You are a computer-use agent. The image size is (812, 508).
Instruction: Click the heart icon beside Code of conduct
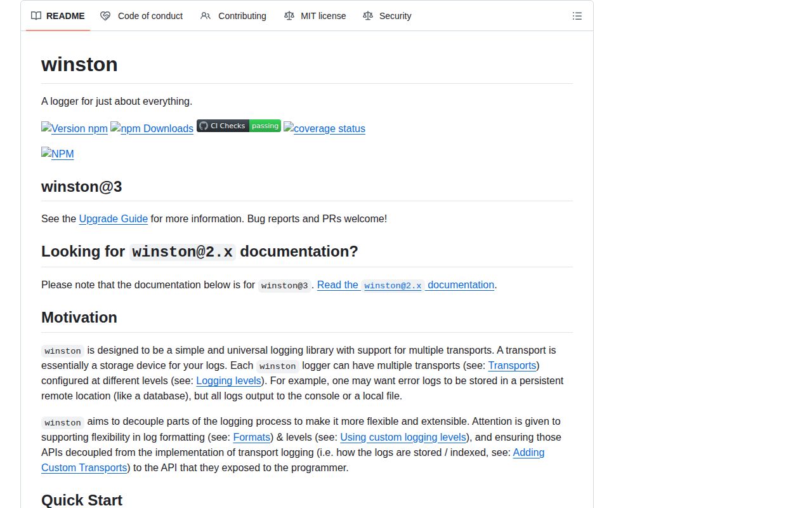pos(105,16)
